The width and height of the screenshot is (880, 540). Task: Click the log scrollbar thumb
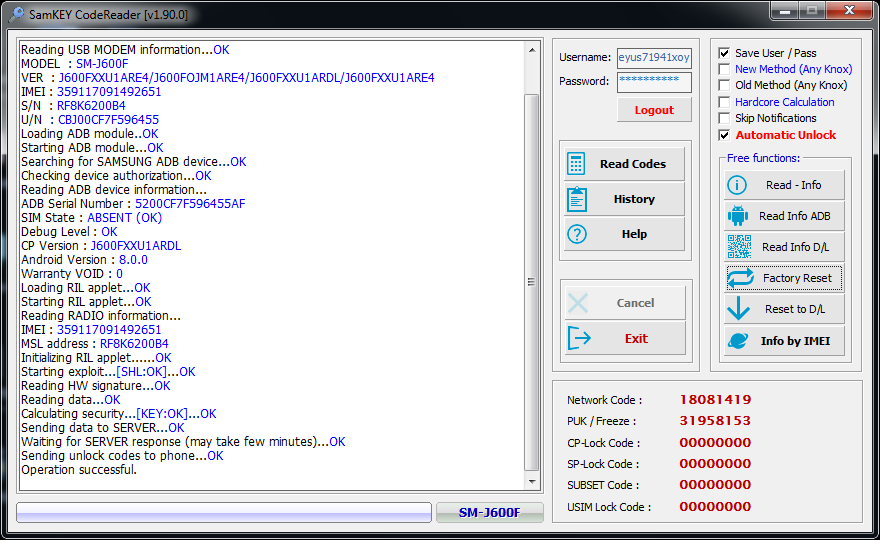pyautogui.click(x=531, y=282)
